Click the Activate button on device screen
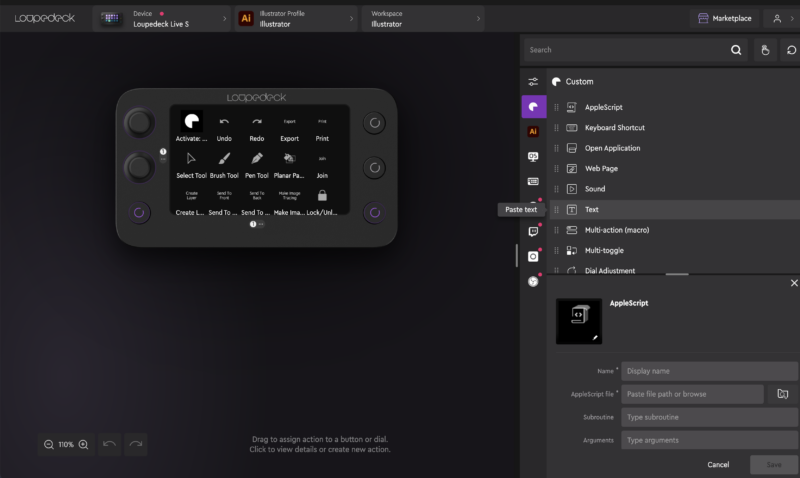This screenshot has height=478, width=800. click(191, 126)
